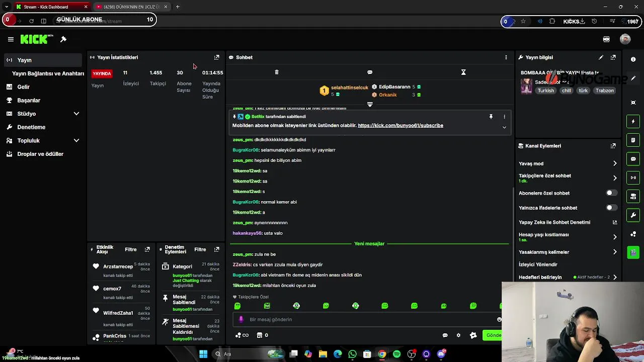The height and width of the screenshot is (362, 644).
Task: Open Yayın Bağlantısı ve Anahtarı page
Action: tap(48, 73)
